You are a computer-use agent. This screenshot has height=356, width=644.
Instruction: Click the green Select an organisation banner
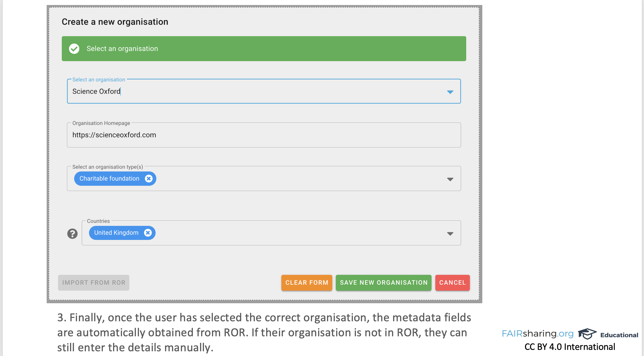(264, 49)
